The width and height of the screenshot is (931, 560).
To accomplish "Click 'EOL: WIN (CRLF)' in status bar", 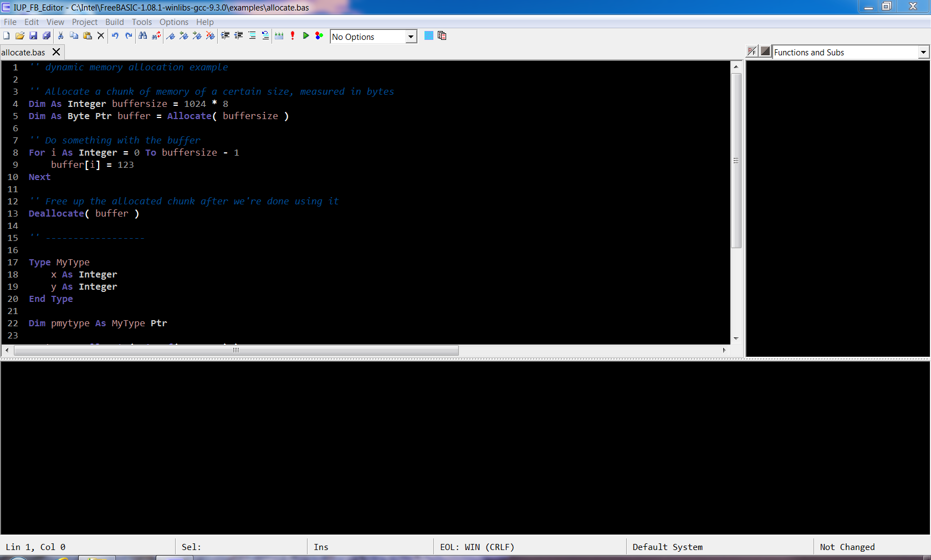I will 477,547.
